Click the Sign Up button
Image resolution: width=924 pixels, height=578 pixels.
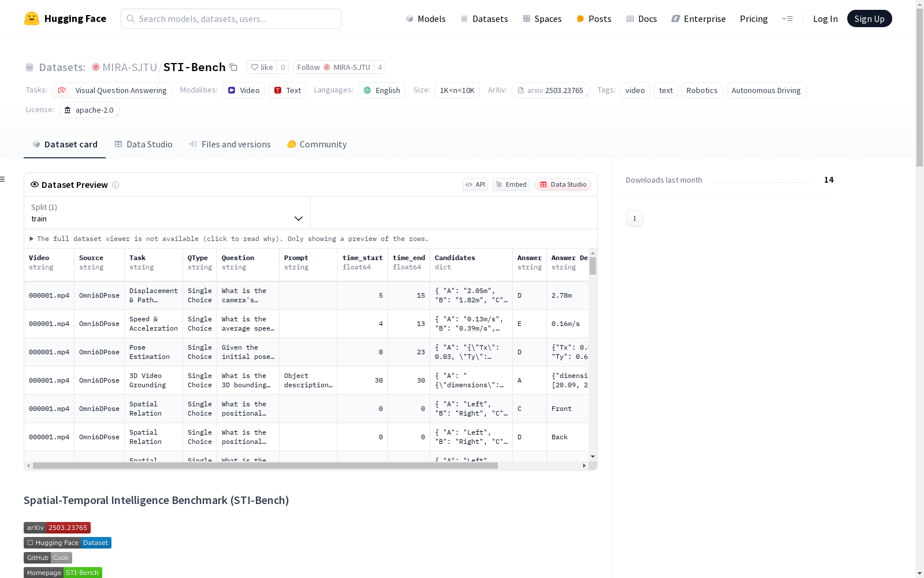pos(869,18)
